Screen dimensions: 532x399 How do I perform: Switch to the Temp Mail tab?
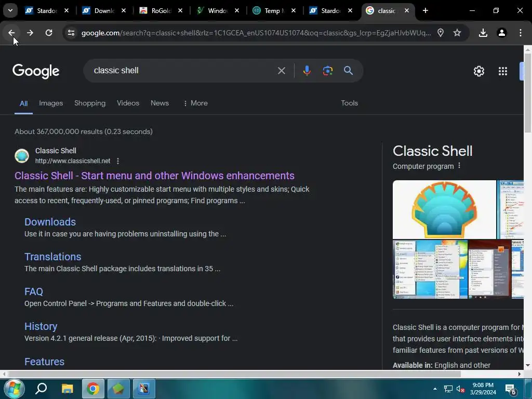[x=270, y=10]
